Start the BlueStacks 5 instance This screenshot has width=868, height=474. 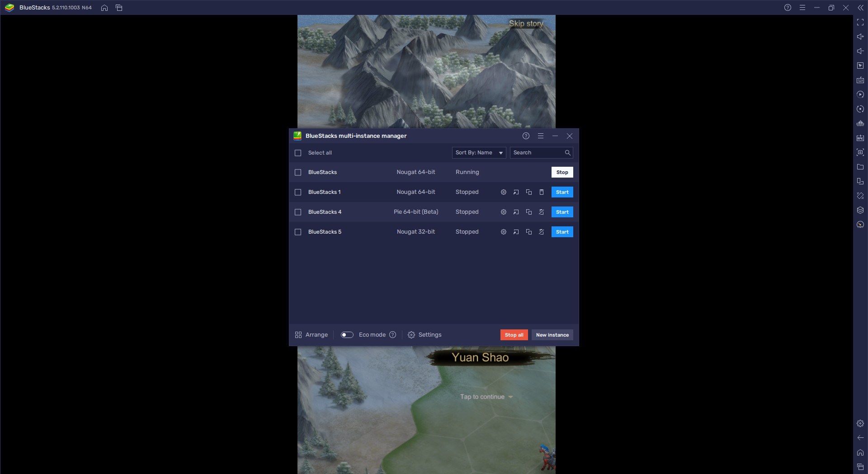[562, 232]
